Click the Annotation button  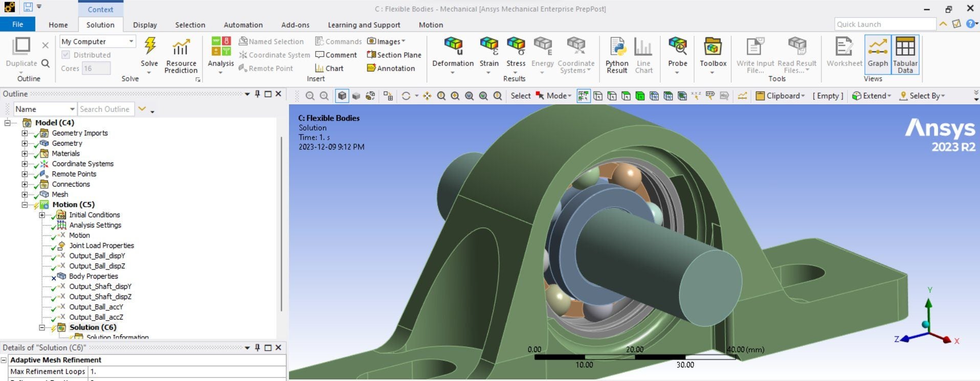391,68
